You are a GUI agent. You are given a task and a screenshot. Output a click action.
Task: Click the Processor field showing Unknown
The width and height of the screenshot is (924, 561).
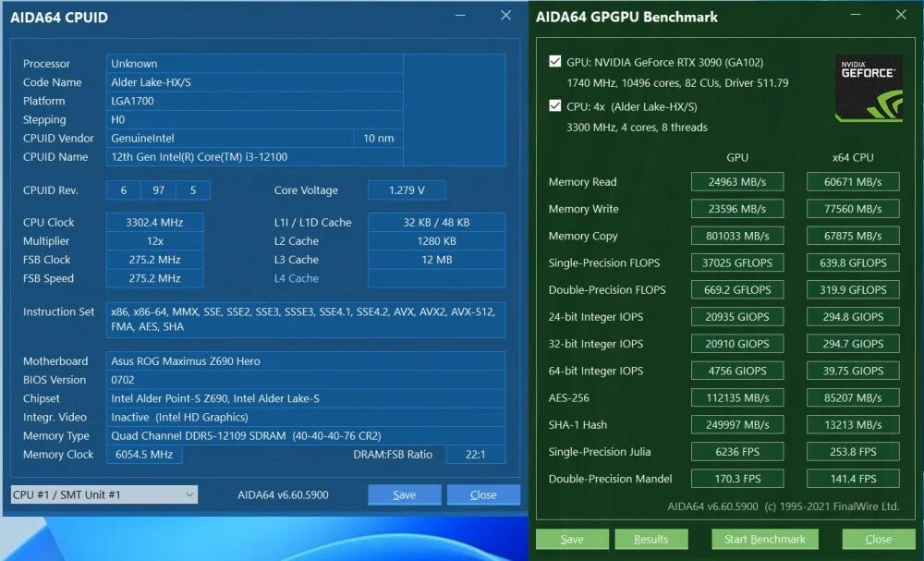255,64
